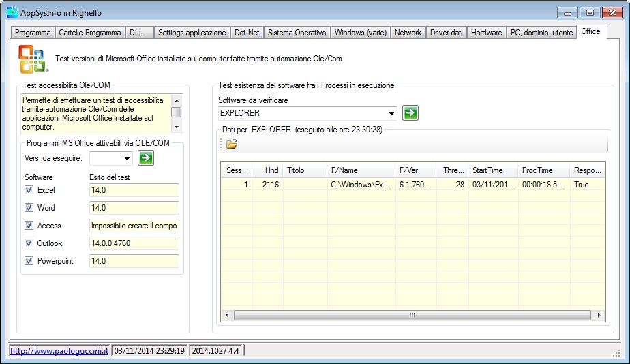Open the folder icon in process toolbar
Image resolution: width=630 pixels, height=364 pixels.
point(232,144)
